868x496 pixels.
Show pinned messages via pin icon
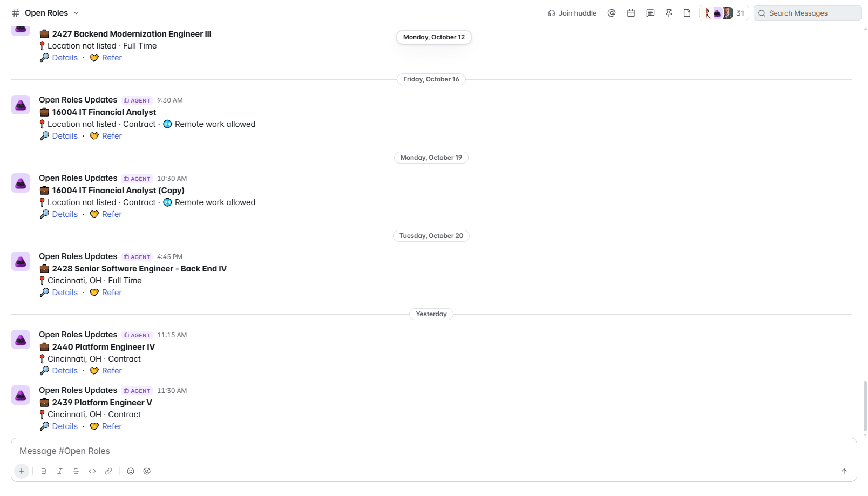tap(669, 13)
